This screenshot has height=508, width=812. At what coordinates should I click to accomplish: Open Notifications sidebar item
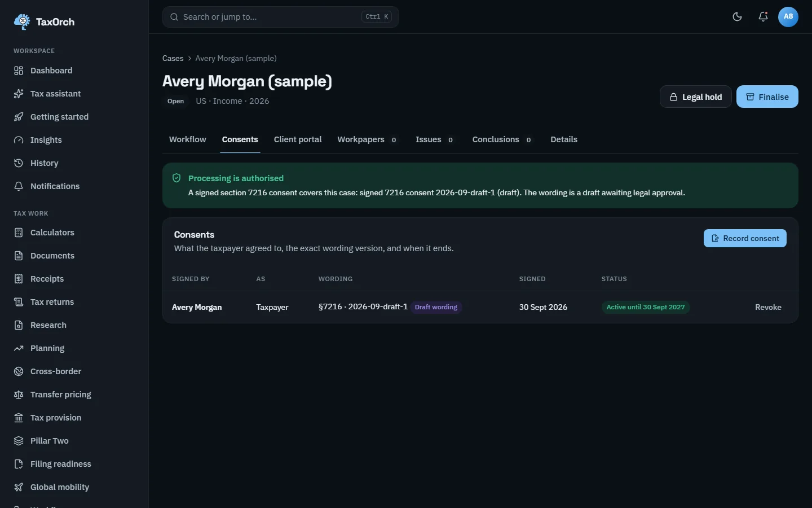tap(74, 186)
